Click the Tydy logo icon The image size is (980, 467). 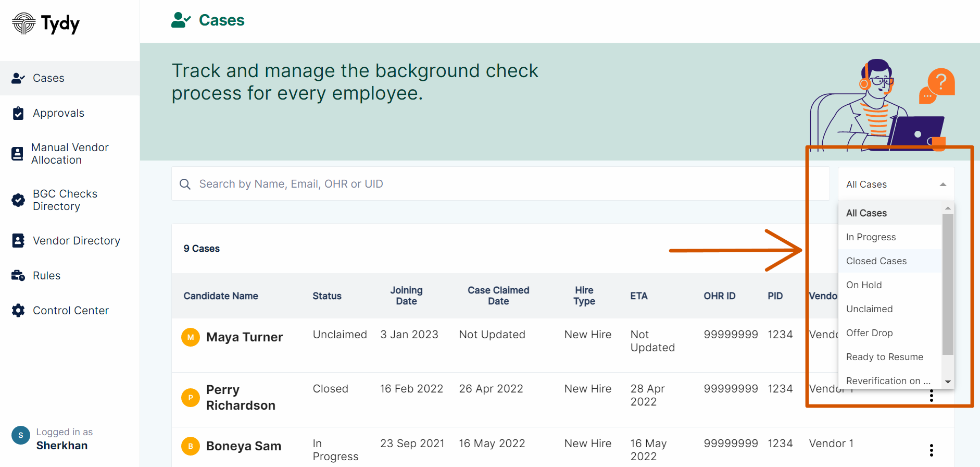pos(23,23)
